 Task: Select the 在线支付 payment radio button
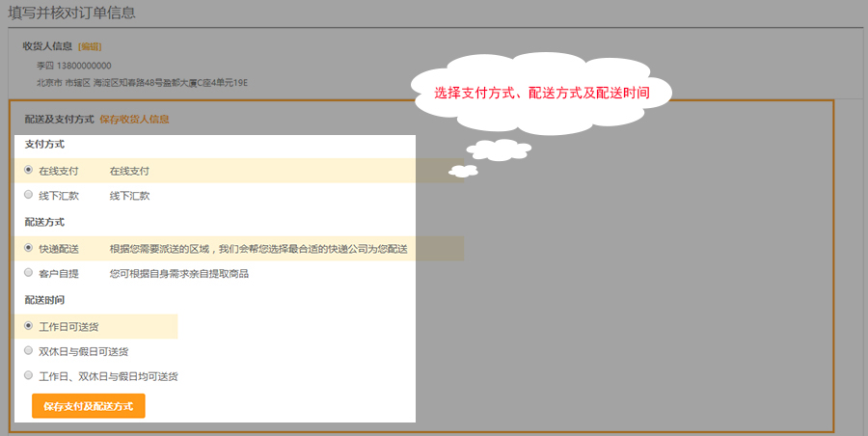pos(28,170)
